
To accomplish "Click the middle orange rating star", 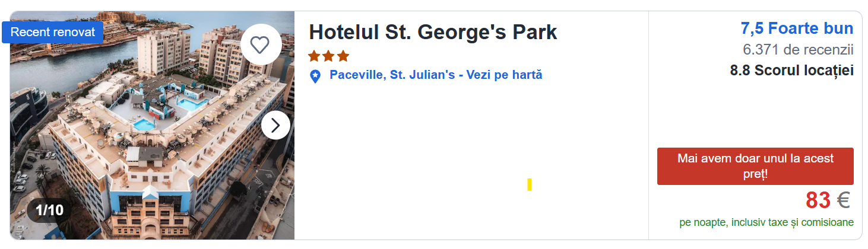I will [x=328, y=56].
